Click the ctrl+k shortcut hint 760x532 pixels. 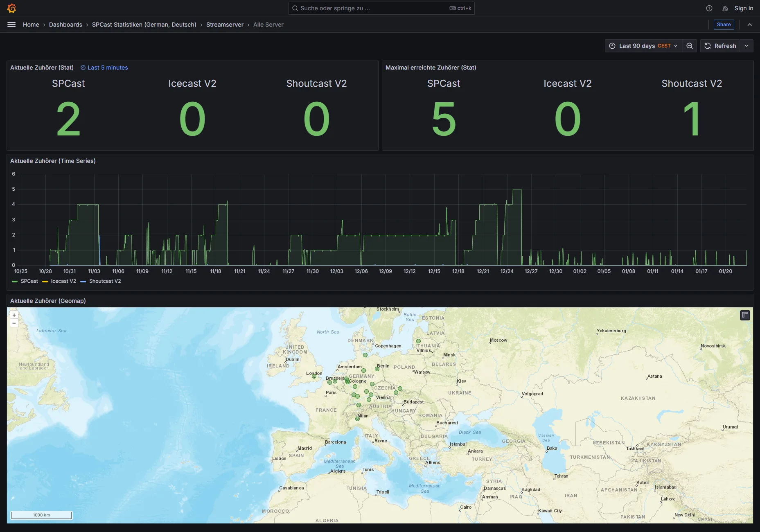pos(460,8)
